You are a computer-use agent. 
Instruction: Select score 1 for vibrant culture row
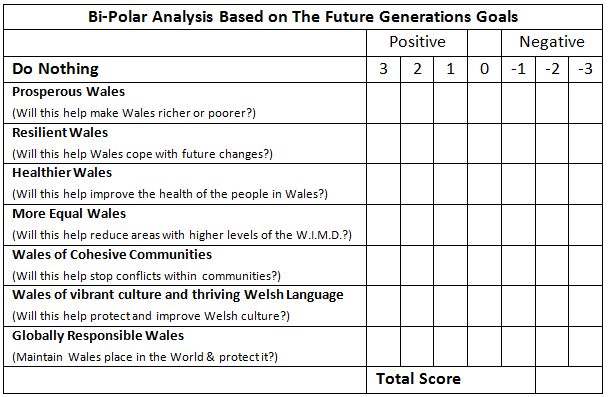coord(451,306)
